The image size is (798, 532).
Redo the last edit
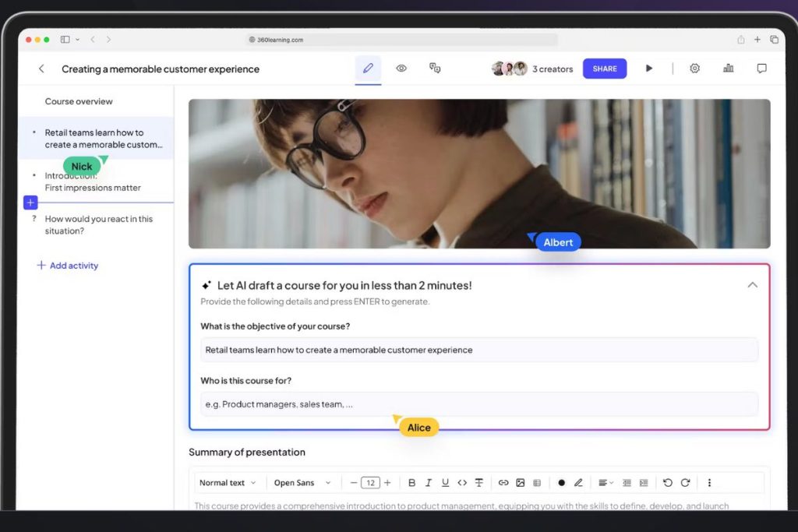[x=685, y=483]
